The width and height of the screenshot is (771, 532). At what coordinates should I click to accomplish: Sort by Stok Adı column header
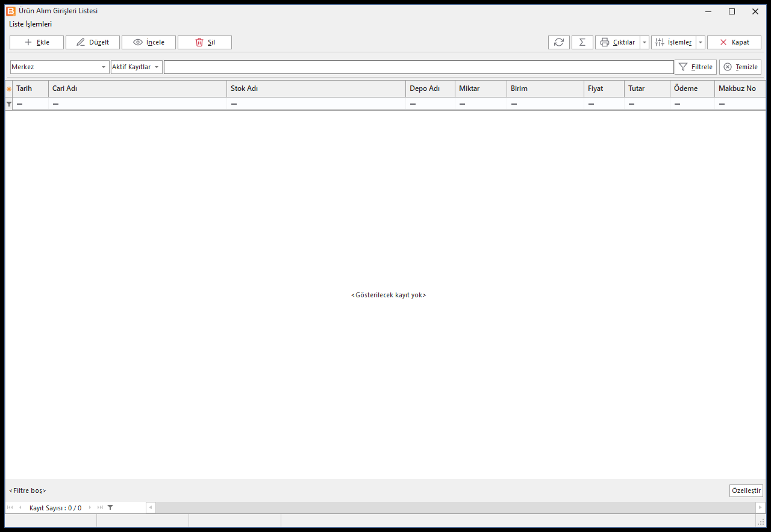pyautogui.click(x=316, y=88)
